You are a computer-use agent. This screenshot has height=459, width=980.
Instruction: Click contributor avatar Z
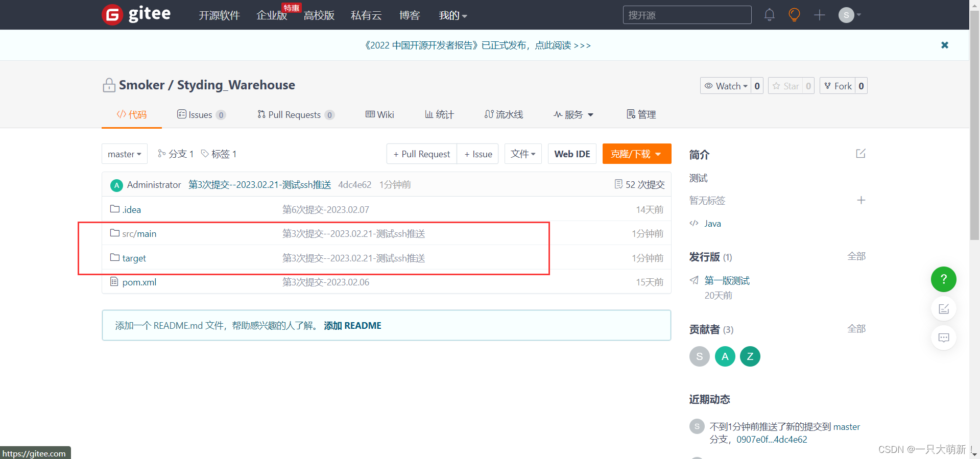click(x=750, y=356)
